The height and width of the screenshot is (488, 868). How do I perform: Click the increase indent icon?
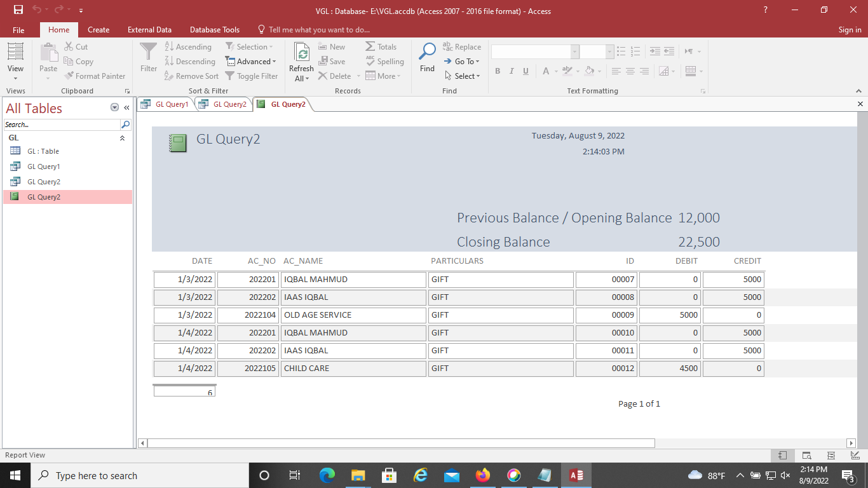[x=655, y=51]
